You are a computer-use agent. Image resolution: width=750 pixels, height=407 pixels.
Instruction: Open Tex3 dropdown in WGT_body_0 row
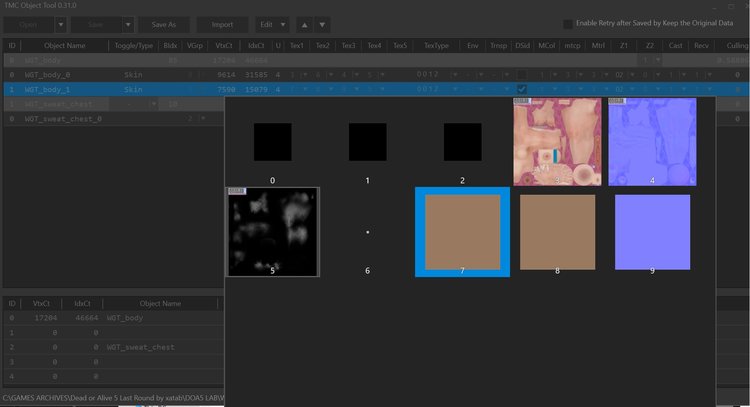(356, 75)
